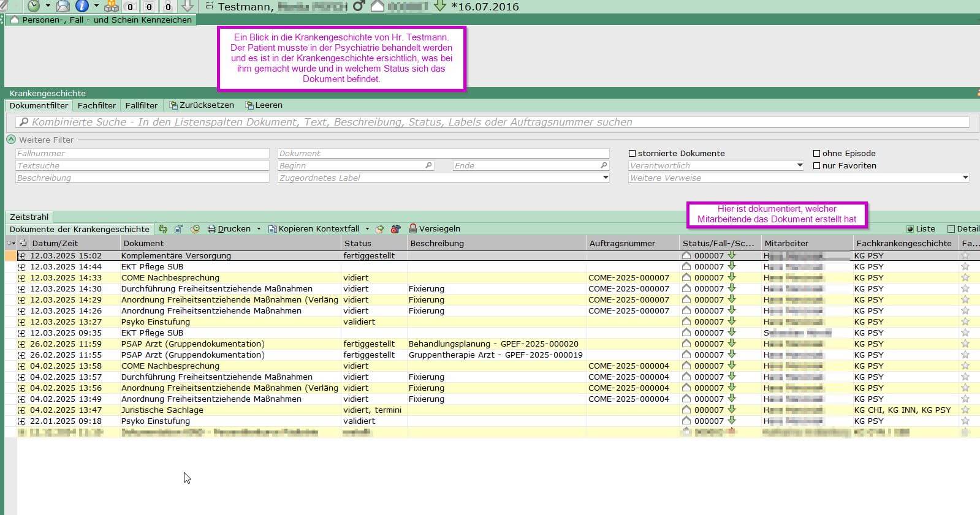
Task: Open Personen-, Fall- und Schein Kennzeichen tab
Action: click(x=101, y=20)
